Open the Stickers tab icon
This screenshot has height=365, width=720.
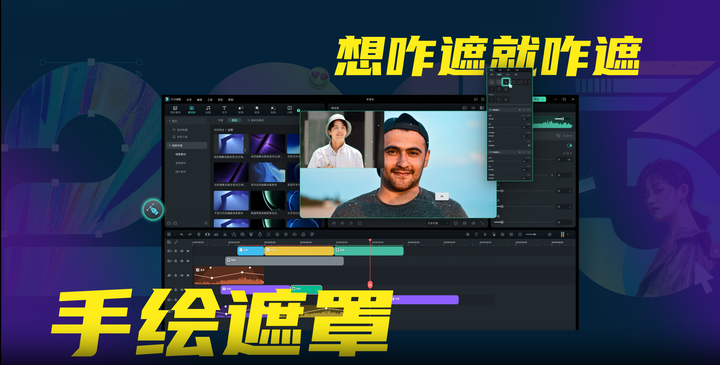[x=273, y=108]
